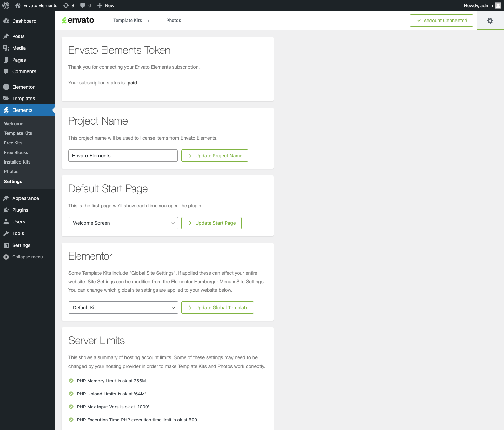Select the bold Settings submenu item
This screenshot has height=430, width=504.
point(13,181)
